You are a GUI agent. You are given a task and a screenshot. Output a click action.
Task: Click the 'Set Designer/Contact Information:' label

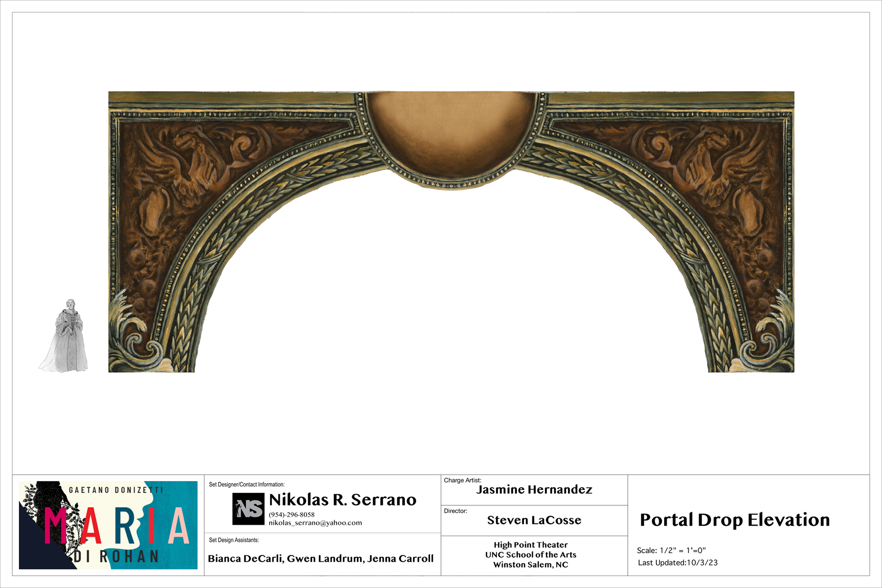(247, 485)
